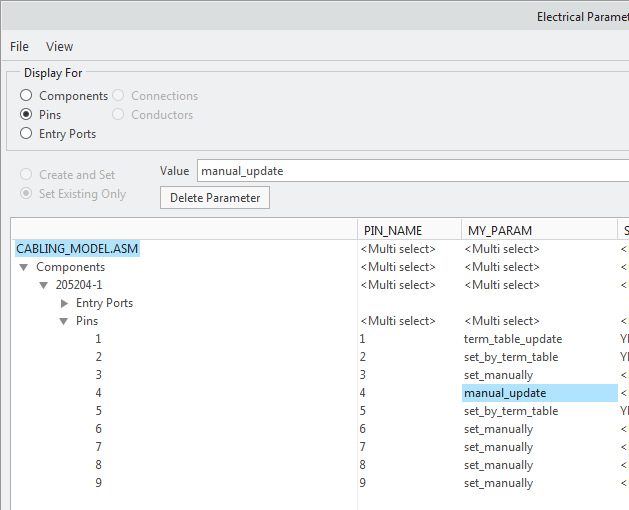
Task: Select CABLING_MODEL.ASM root item
Action: 77,249
